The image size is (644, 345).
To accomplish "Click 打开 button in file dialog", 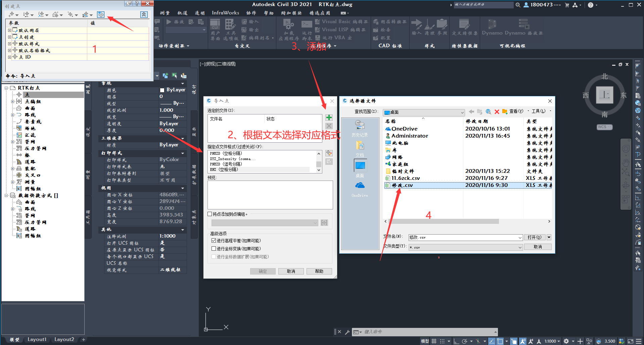I will (x=534, y=237).
